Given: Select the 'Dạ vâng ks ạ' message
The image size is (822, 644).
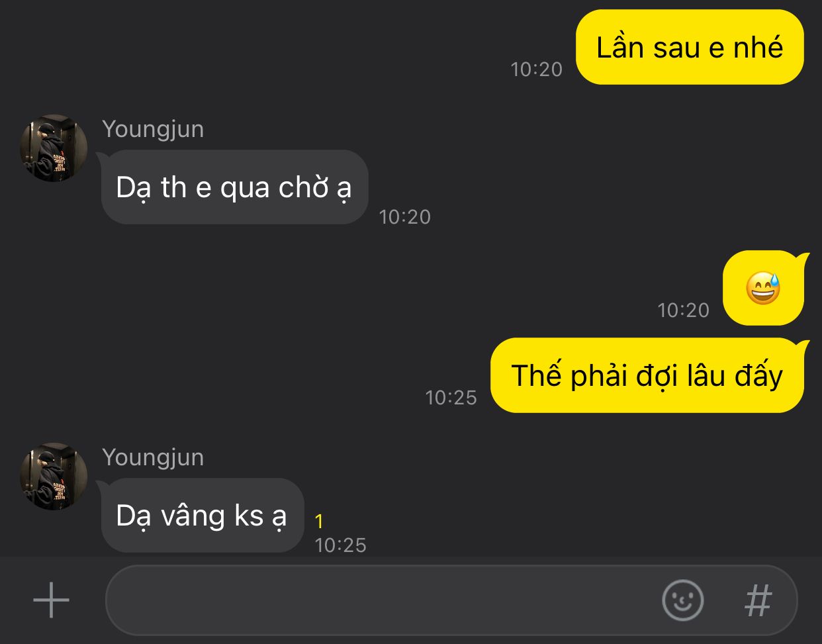Looking at the screenshot, I should (x=201, y=516).
